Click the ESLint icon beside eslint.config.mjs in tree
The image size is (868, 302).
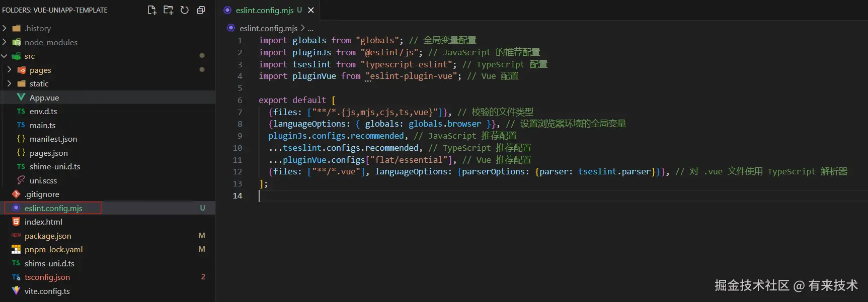[x=16, y=208]
